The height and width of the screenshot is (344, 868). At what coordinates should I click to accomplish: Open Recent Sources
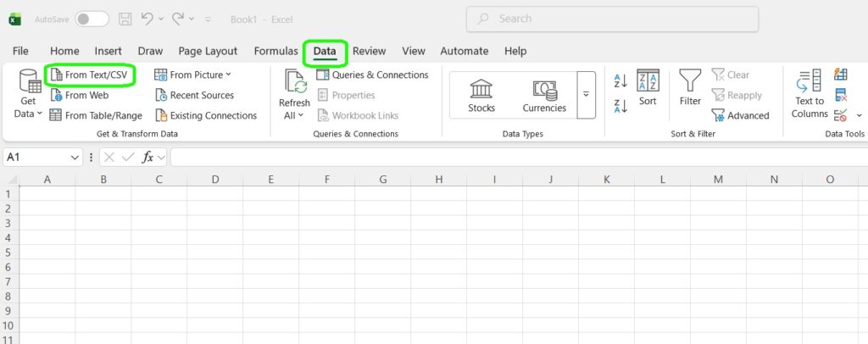click(x=195, y=95)
